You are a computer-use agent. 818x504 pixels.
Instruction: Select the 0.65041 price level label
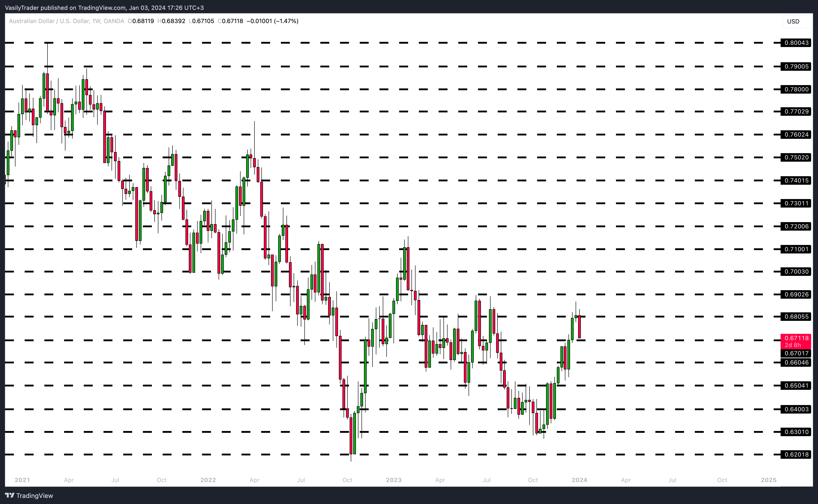(x=796, y=386)
